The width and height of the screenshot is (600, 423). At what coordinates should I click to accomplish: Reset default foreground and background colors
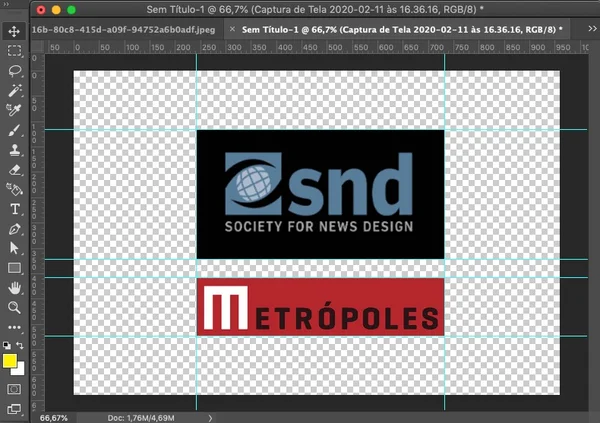coord(7,345)
